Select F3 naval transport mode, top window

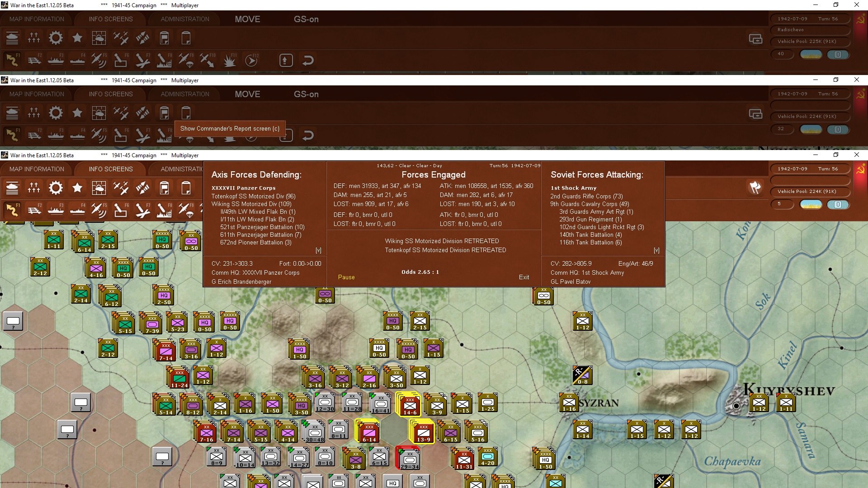56,60
